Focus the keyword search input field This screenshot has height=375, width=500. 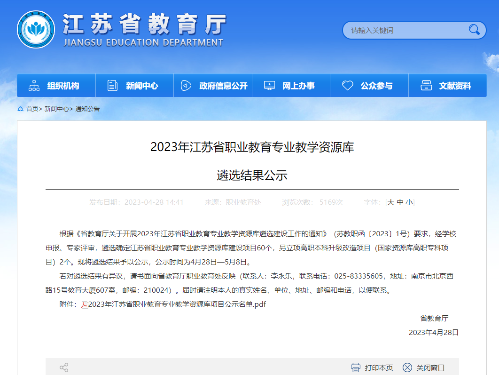(405, 30)
